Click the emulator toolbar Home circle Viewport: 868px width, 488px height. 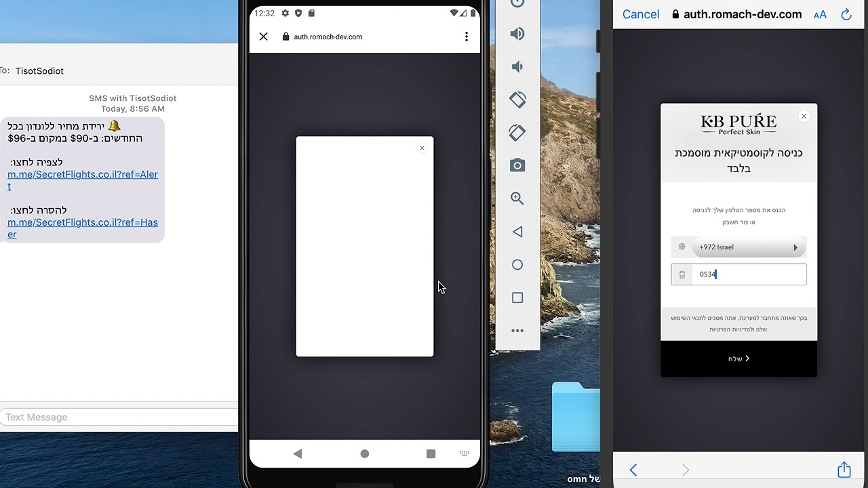tap(517, 264)
